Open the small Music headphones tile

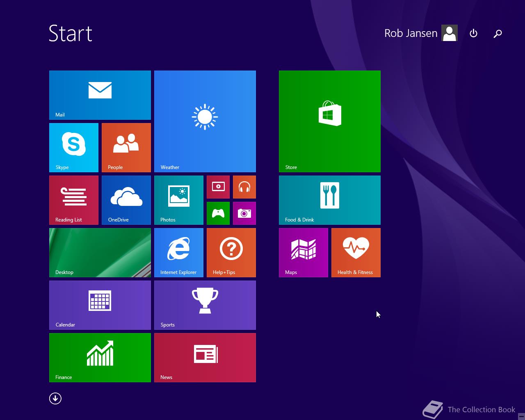(x=244, y=187)
